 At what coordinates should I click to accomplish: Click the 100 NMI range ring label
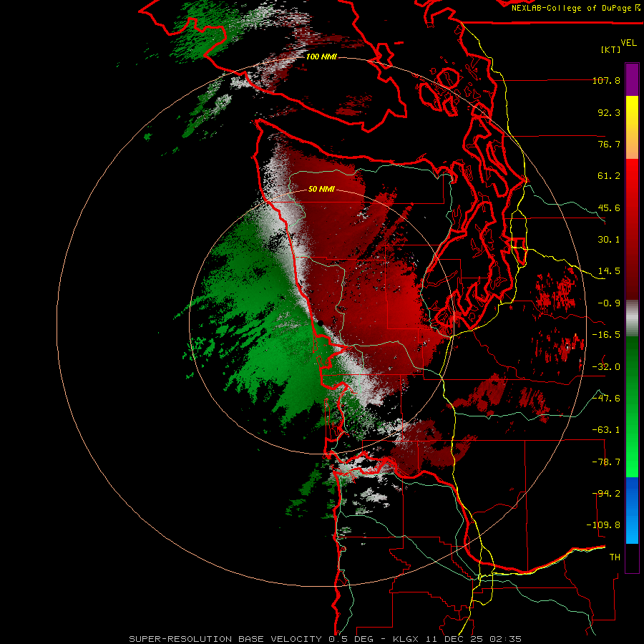coord(321,57)
